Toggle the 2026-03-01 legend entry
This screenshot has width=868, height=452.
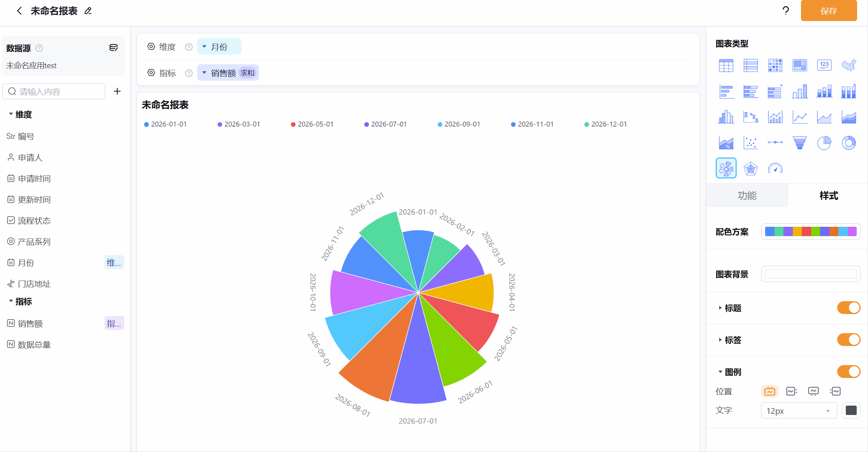point(238,124)
